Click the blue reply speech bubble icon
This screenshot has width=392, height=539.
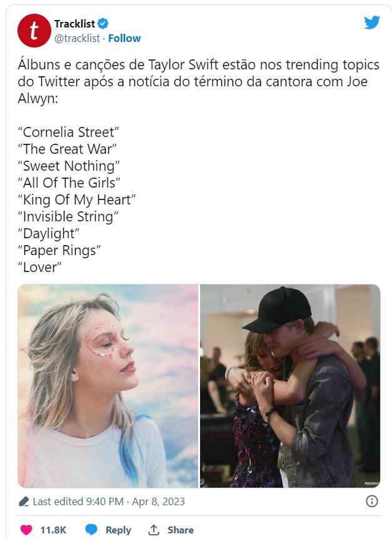click(91, 530)
